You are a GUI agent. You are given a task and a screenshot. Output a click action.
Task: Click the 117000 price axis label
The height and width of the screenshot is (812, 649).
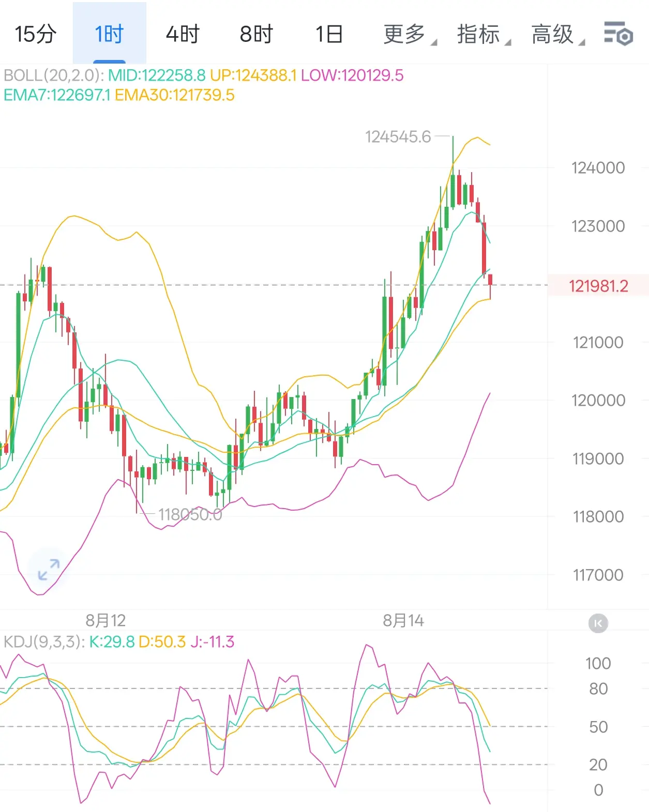598,575
